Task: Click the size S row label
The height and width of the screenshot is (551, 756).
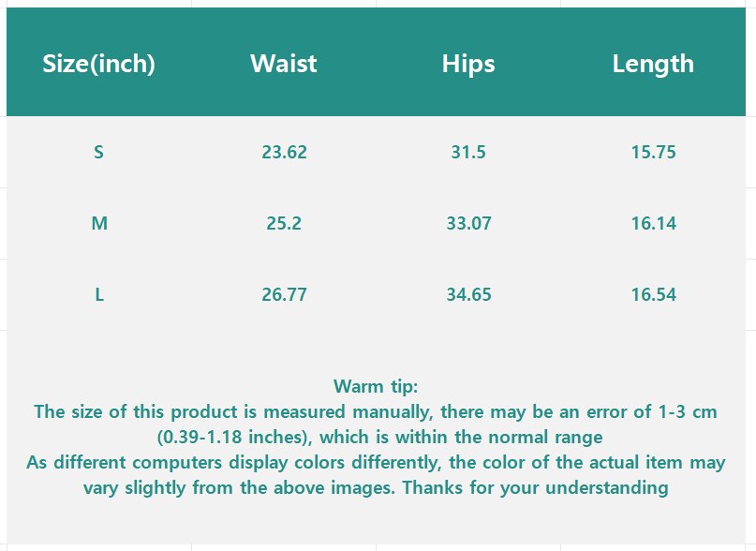Action: [99, 152]
